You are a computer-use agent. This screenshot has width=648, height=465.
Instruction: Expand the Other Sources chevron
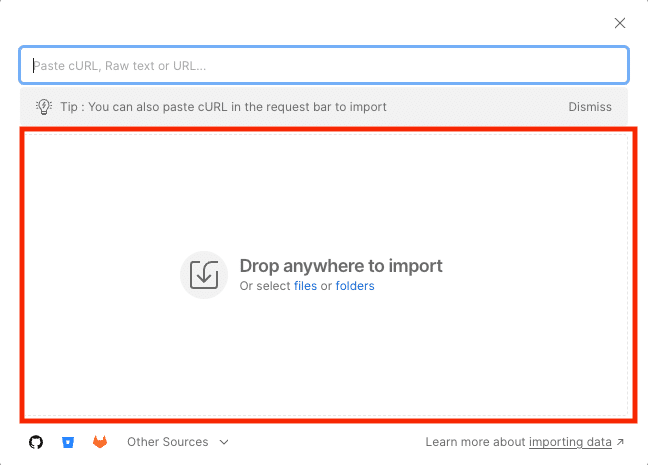(x=224, y=442)
